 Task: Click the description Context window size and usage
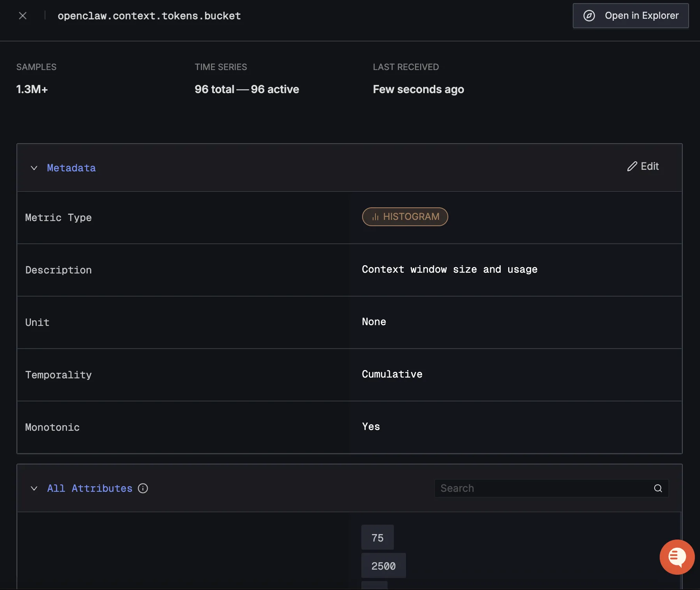[449, 270]
